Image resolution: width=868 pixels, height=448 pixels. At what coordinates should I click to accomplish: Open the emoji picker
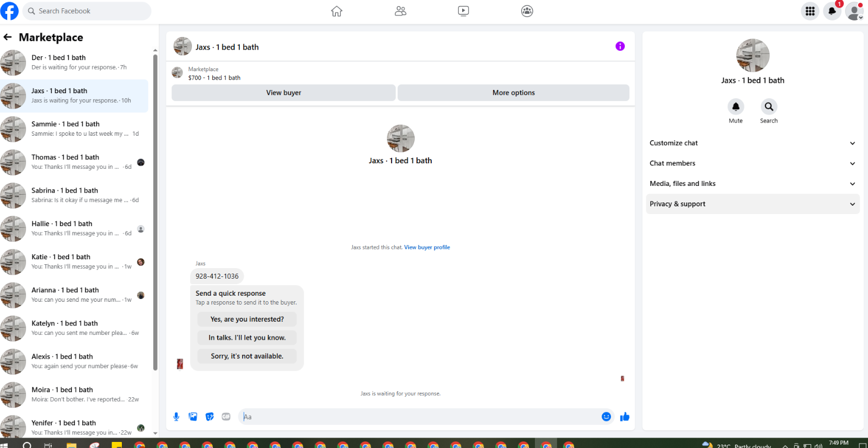coord(606,417)
